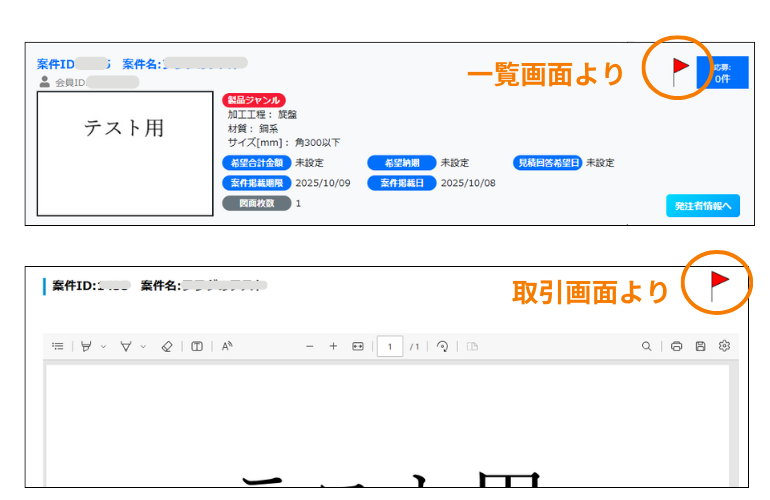Toggle the red flag on the transaction screen
This screenshot has height=500, width=770.
[719, 286]
